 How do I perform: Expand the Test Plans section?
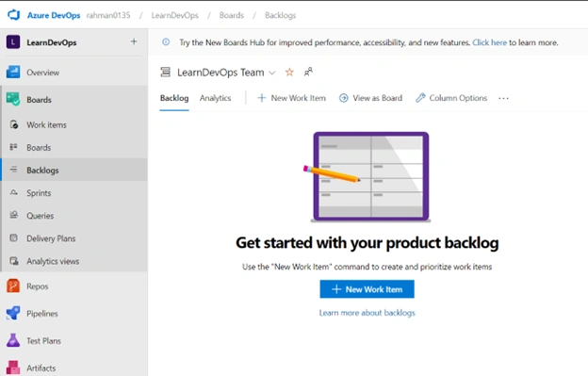pos(44,341)
